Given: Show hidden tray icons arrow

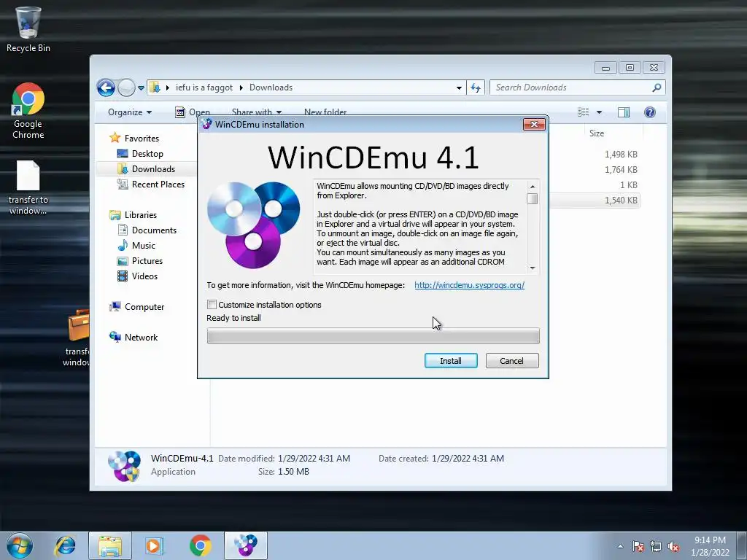Looking at the screenshot, I should (x=620, y=546).
